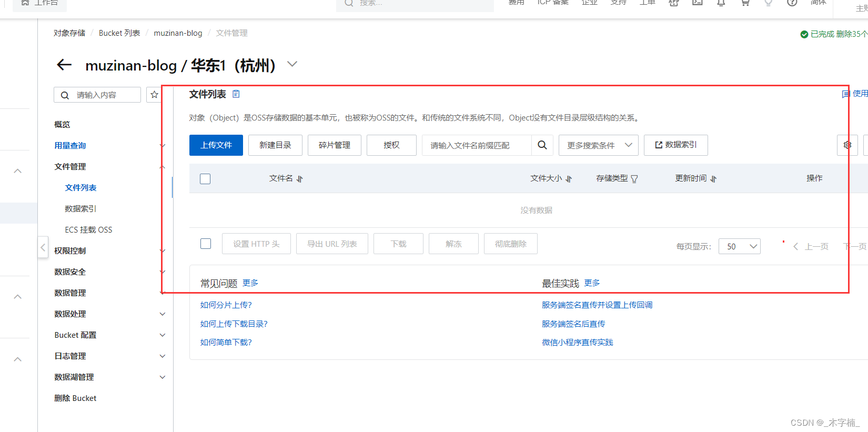868x432 pixels.
Task: Collapse the 文件管理 sidebar section
Action: (163, 167)
